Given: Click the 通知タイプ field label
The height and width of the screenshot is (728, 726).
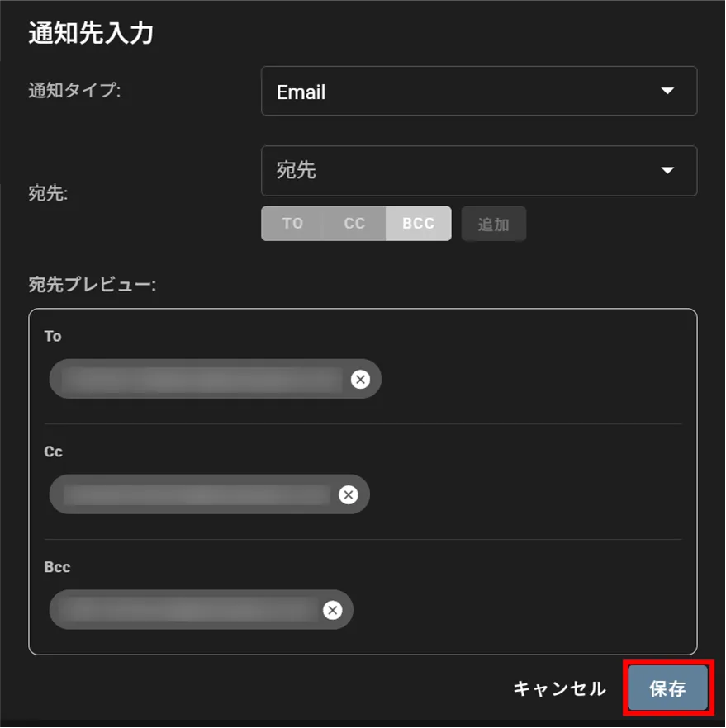Looking at the screenshot, I should pos(74,91).
